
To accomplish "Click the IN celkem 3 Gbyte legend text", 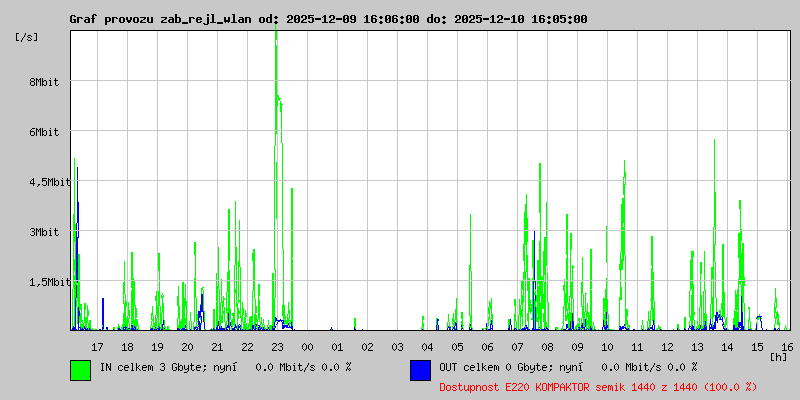I will pos(225,367).
